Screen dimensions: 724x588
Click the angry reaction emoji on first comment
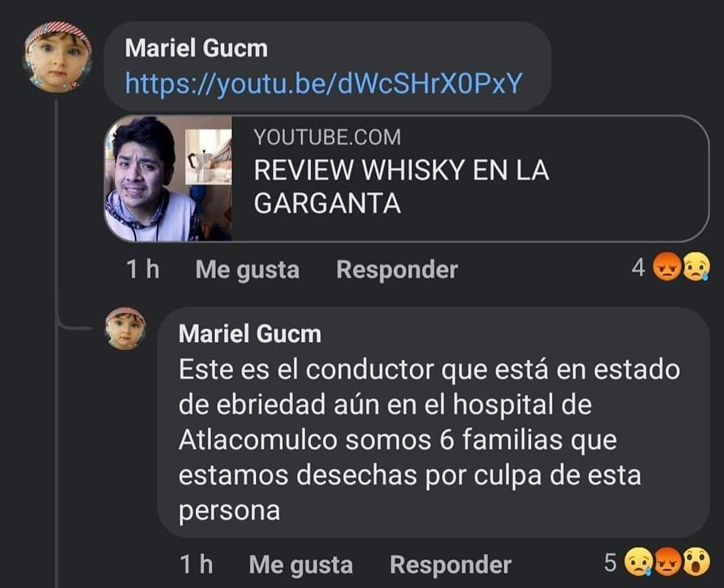tap(666, 267)
